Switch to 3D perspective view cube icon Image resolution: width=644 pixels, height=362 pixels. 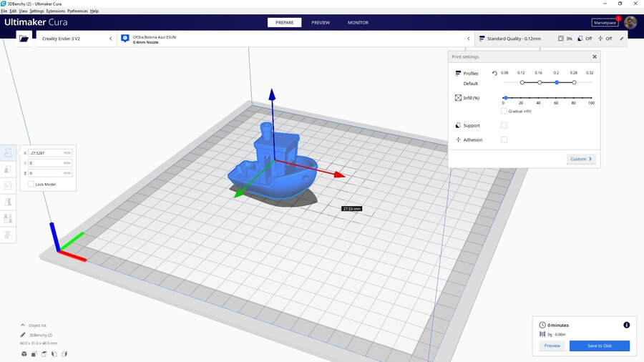[x=24, y=354]
